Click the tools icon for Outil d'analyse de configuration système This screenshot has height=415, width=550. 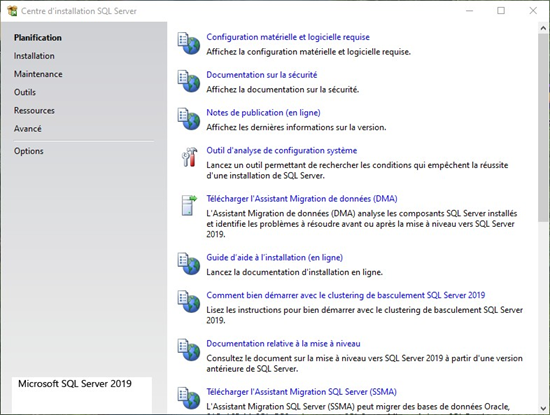[189, 157]
